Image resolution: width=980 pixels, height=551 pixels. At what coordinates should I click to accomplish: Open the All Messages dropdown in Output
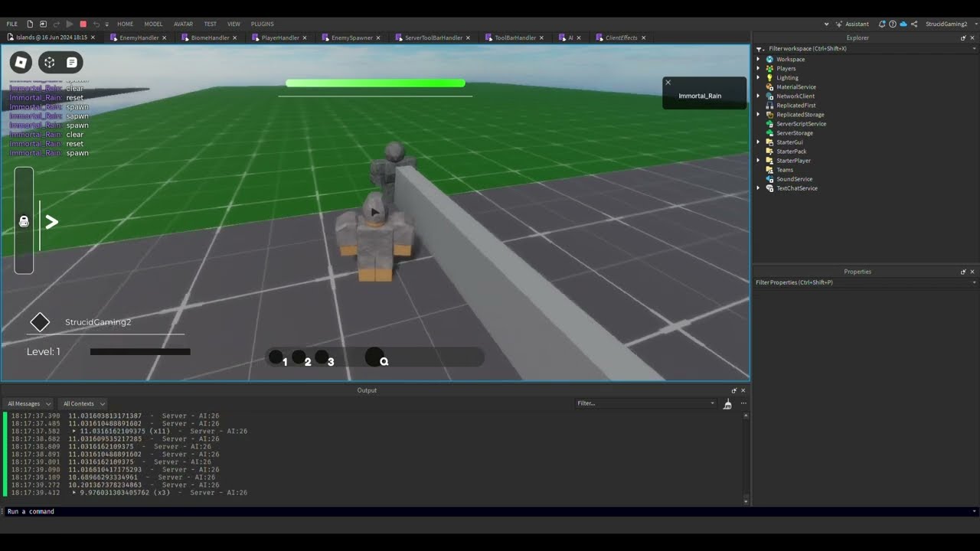click(29, 403)
